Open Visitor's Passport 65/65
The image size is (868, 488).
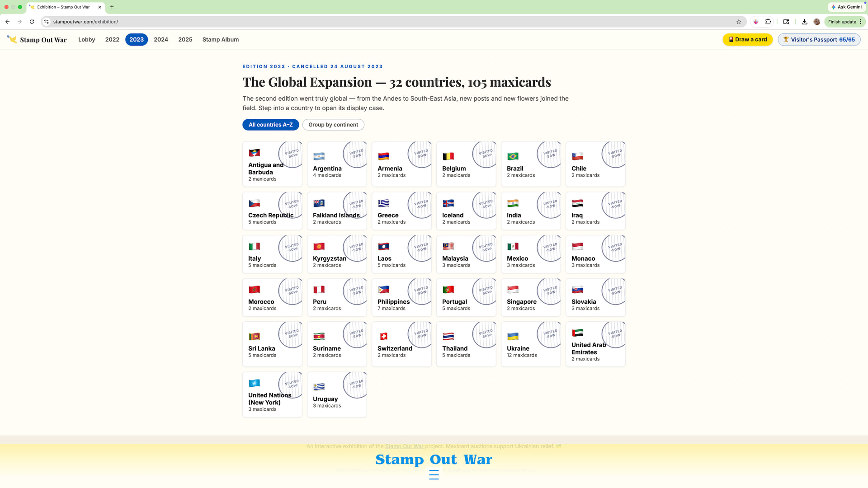(819, 40)
